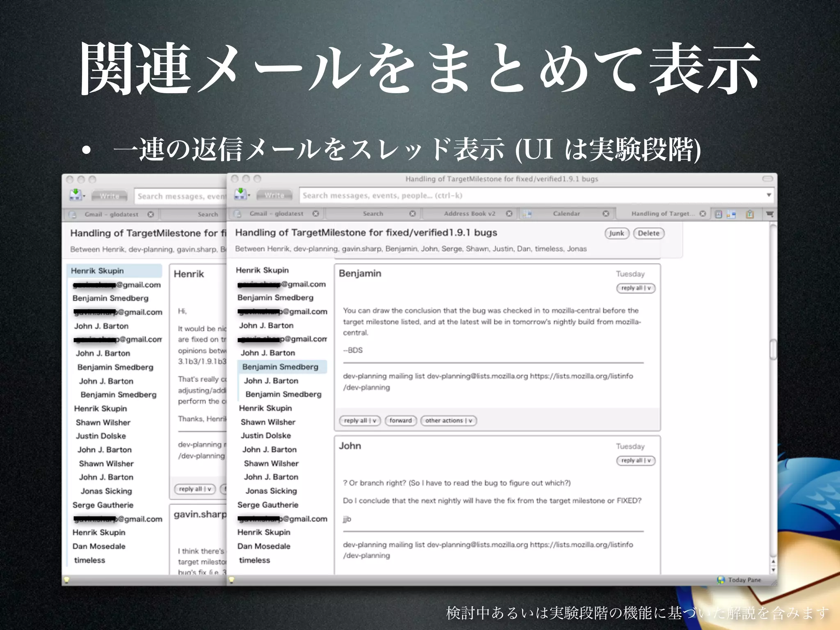The height and width of the screenshot is (630, 840).
Task: Expand the search box dropdown arrow
Action: [x=769, y=195]
